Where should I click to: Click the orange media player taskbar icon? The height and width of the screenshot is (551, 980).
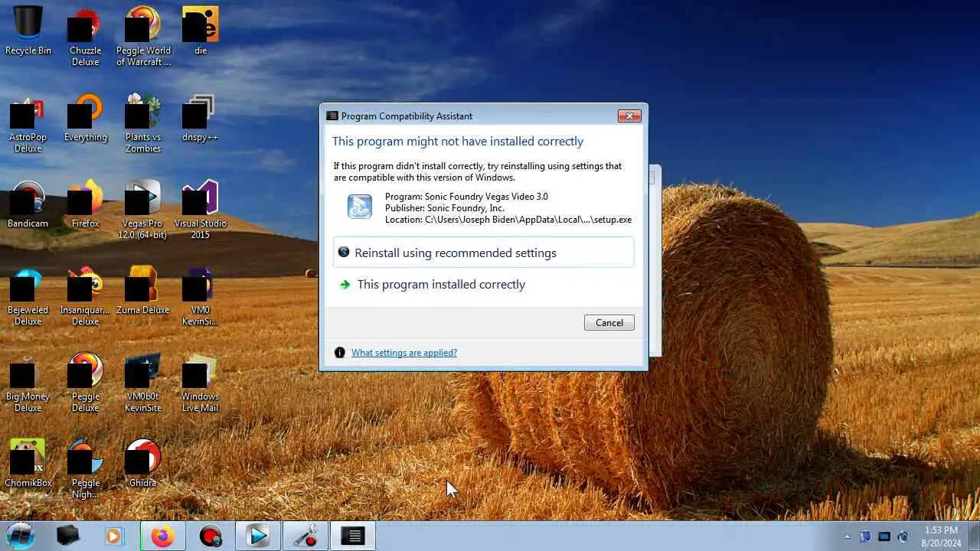114,536
